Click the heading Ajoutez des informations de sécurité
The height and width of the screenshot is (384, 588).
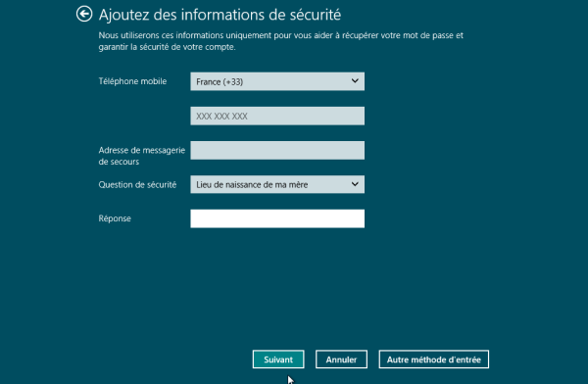tap(220, 15)
